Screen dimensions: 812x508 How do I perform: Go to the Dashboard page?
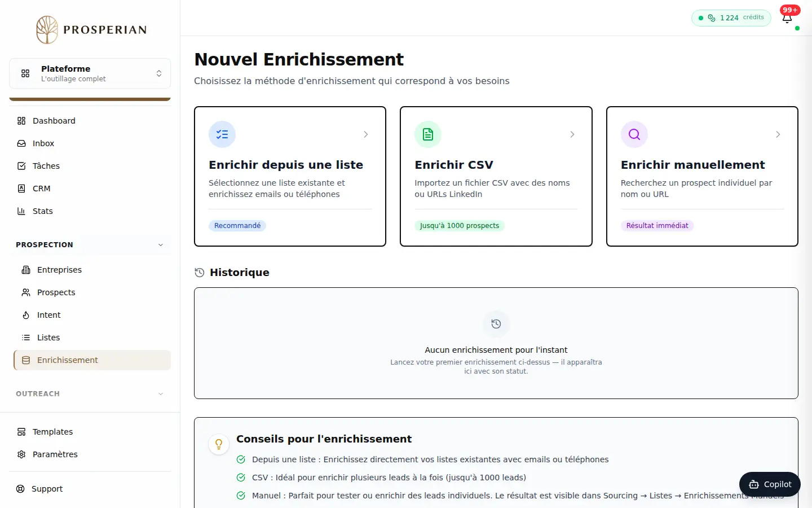click(90, 121)
